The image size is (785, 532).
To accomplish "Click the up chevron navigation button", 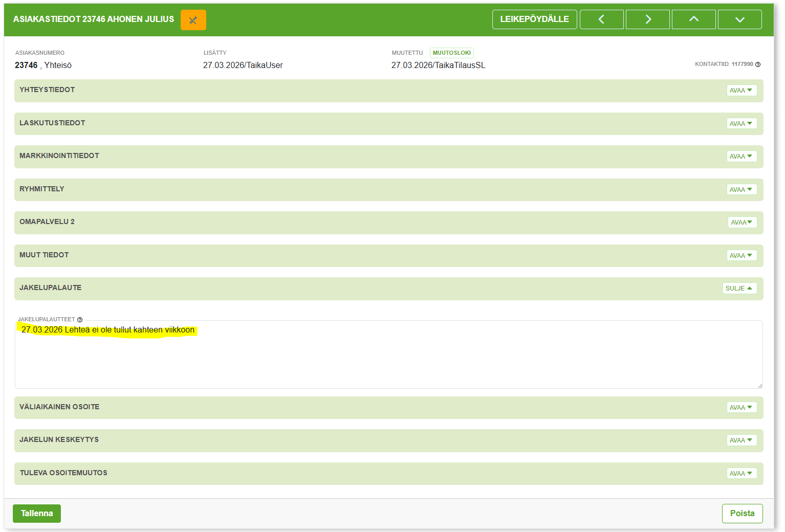I will (x=693, y=19).
